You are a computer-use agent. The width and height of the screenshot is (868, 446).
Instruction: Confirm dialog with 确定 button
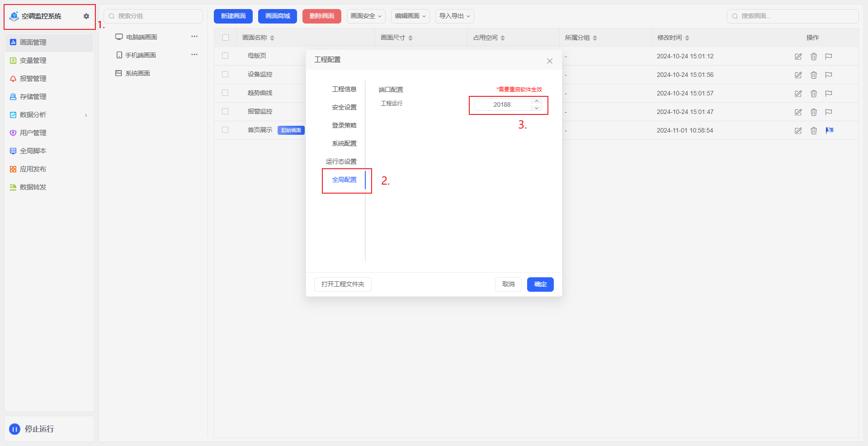[x=540, y=285]
